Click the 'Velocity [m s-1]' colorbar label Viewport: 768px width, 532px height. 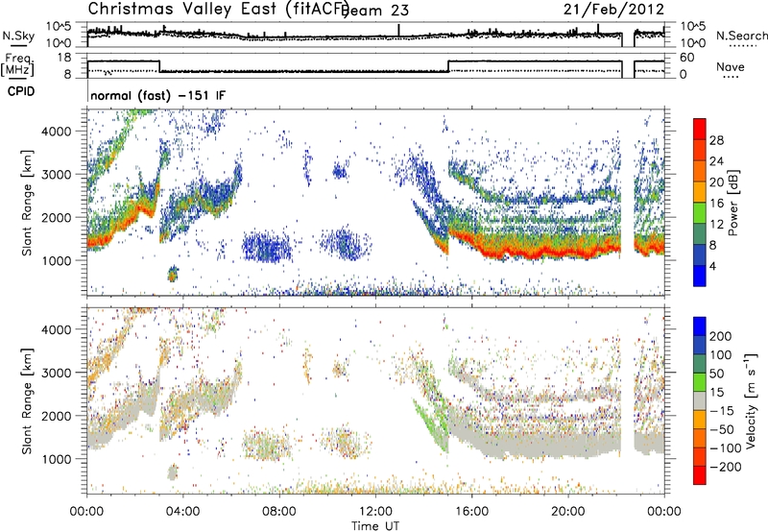tap(752, 400)
